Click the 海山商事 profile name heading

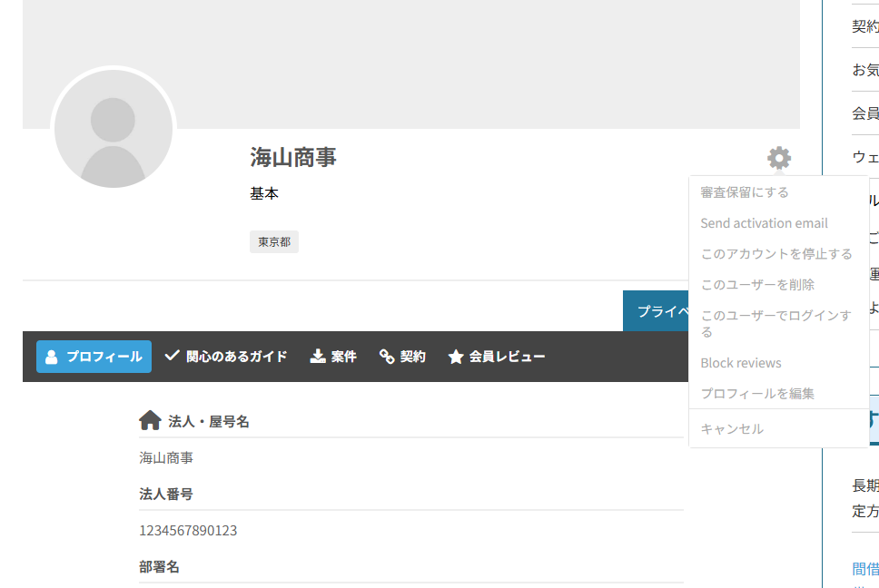click(293, 158)
